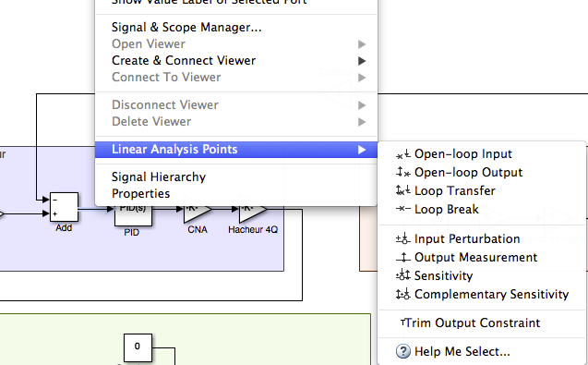Choose Signal Hierarchy from the context menu
588x365 pixels.
tap(159, 176)
